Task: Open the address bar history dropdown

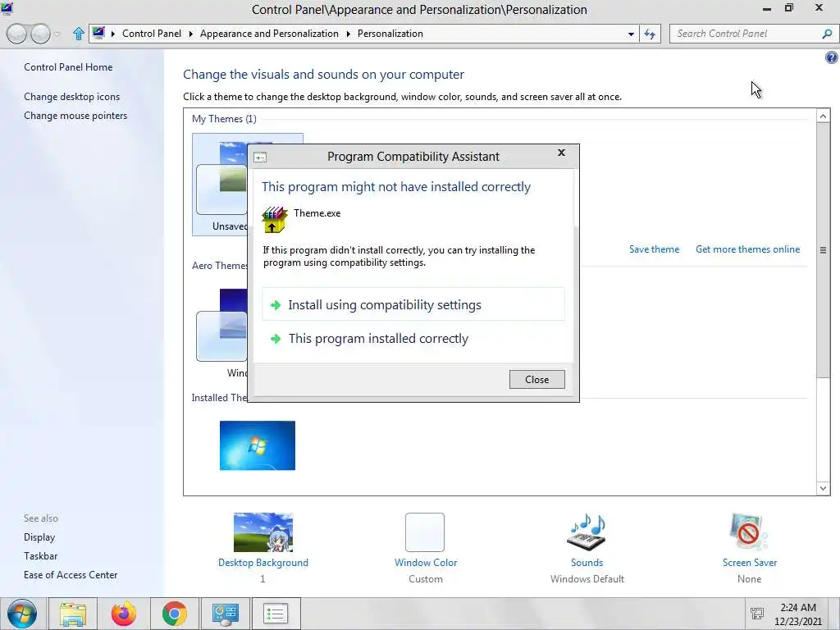Action: pos(631,34)
